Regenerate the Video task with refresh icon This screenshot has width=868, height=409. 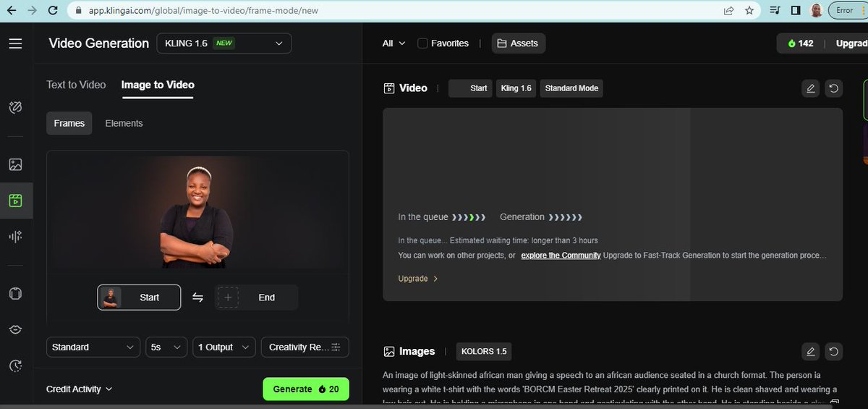point(834,88)
